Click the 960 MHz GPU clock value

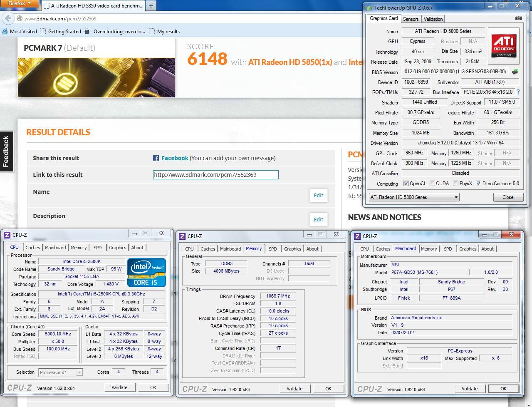414,153
